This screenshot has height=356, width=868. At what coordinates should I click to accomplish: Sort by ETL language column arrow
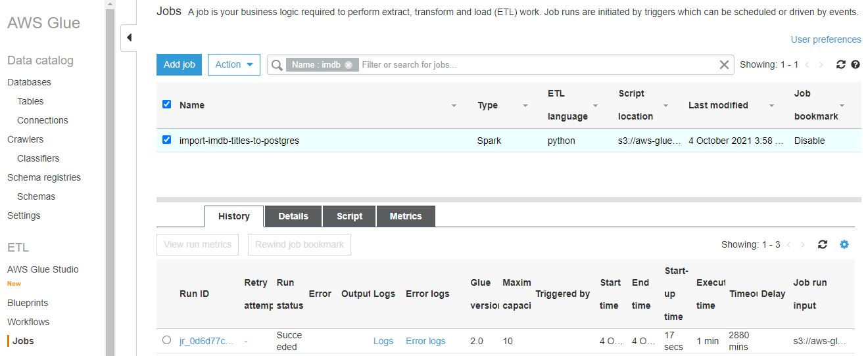click(595, 106)
